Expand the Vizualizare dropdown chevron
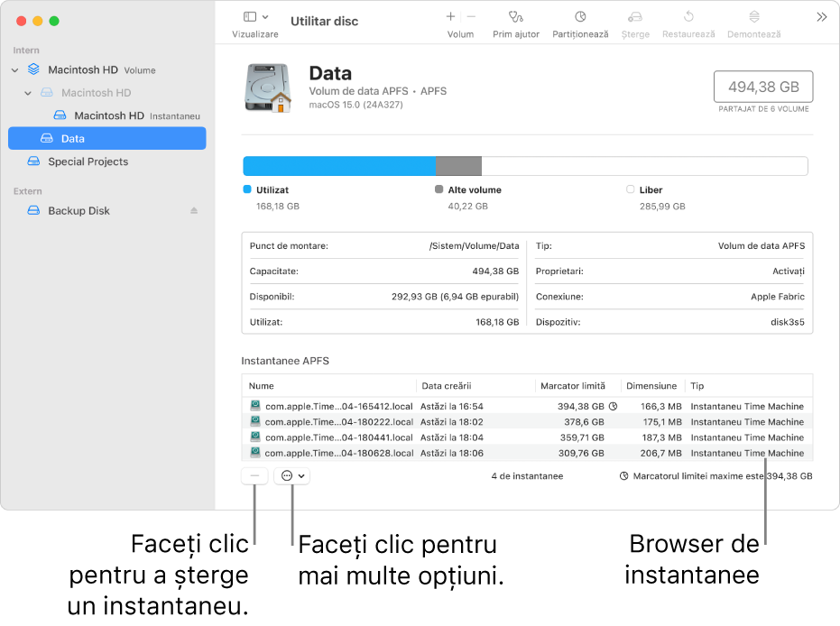This screenshot has height=626, width=840. [x=265, y=17]
